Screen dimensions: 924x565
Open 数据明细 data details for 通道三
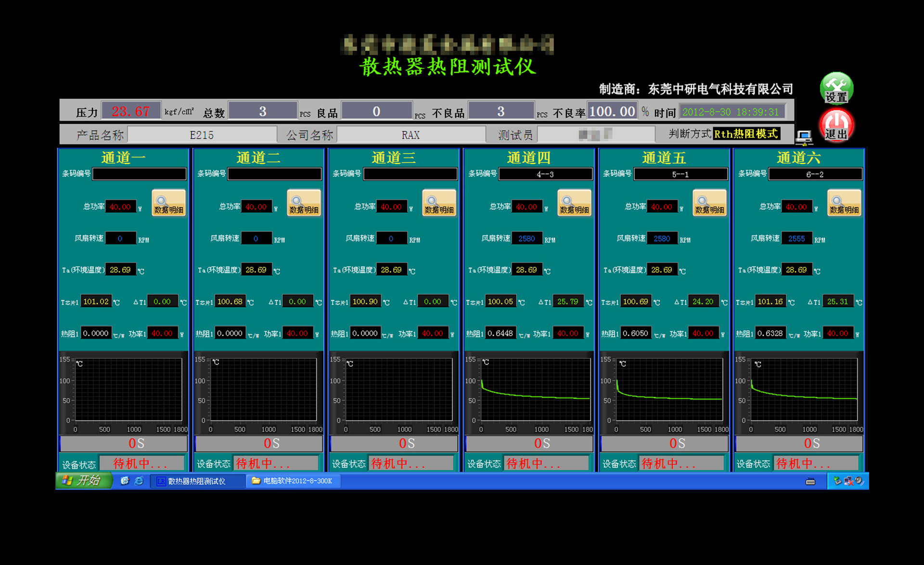click(439, 203)
